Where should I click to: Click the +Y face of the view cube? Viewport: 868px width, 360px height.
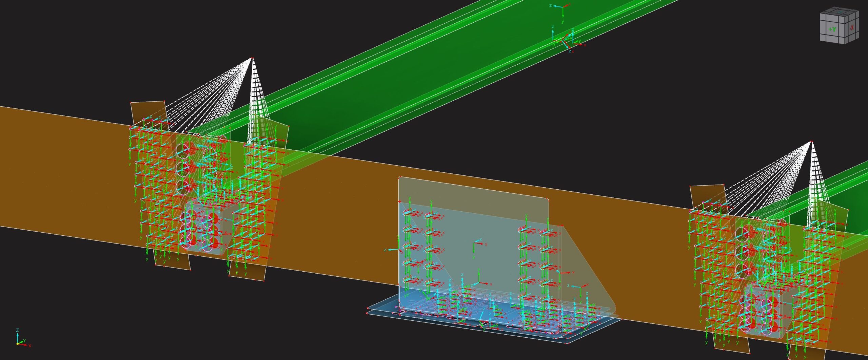(x=832, y=29)
